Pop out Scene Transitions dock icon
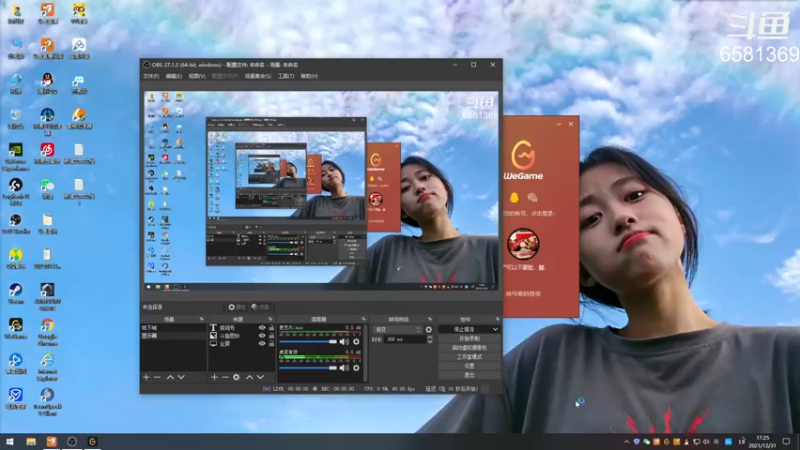The image size is (800, 450). 430,319
